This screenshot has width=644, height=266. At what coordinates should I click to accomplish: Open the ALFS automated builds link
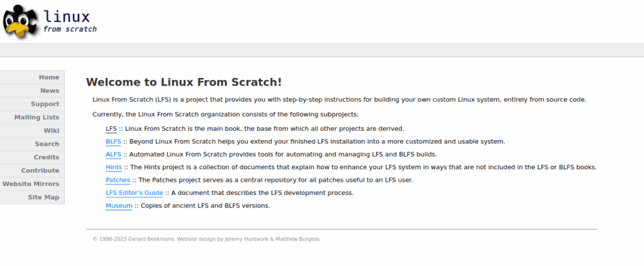(x=113, y=154)
